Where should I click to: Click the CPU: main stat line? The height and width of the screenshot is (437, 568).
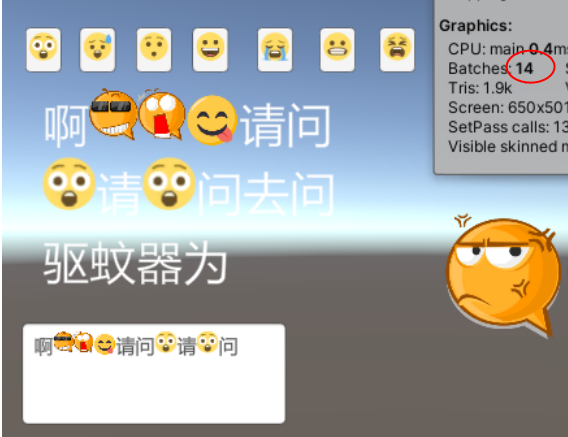click(x=508, y=49)
